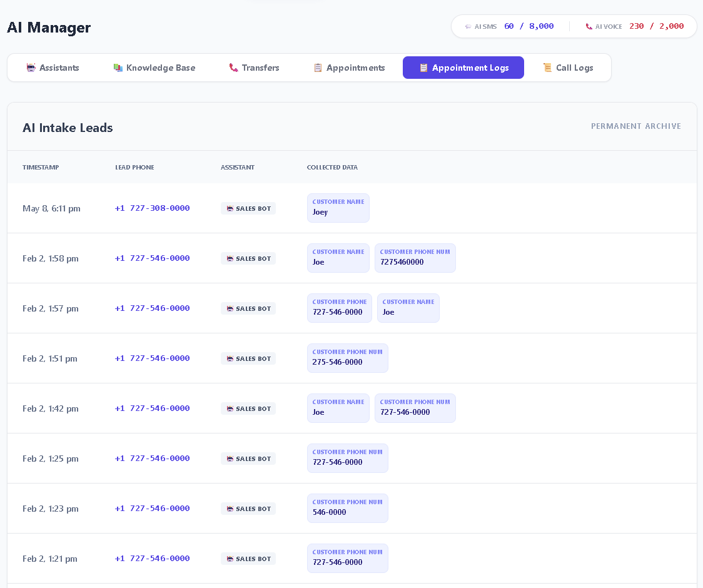Screen dimensions: 703x588
Task: Open the Transfers tab
Action: pos(254,68)
